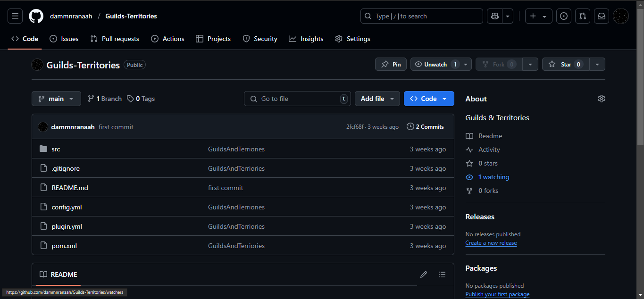Edit README with the pencil icon
This screenshot has height=299, width=644.
[424, 274]
